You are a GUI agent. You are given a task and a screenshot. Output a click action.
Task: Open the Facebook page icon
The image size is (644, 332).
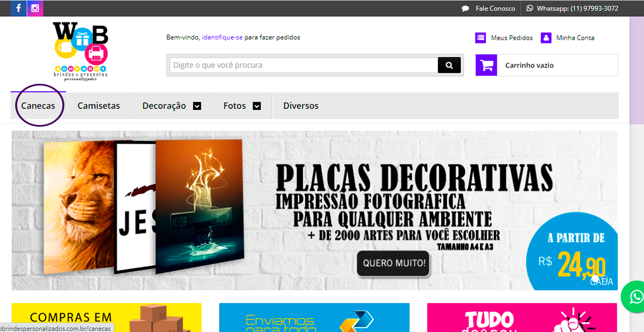coord(18,8)
